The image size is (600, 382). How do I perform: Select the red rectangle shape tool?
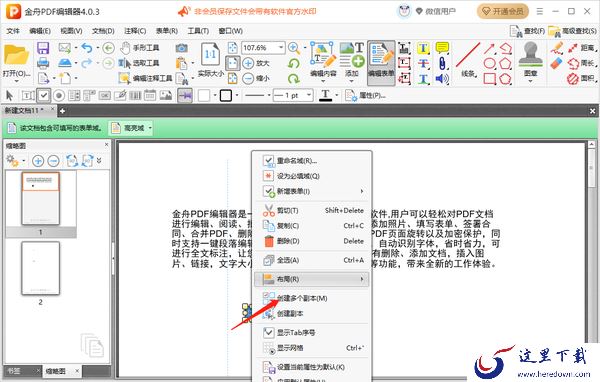pos(490,79)
